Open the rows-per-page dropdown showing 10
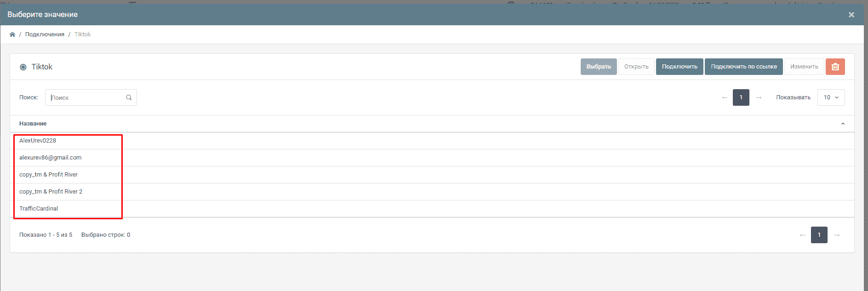The width and height of the screenshot is (868, 291). (831, 97)
